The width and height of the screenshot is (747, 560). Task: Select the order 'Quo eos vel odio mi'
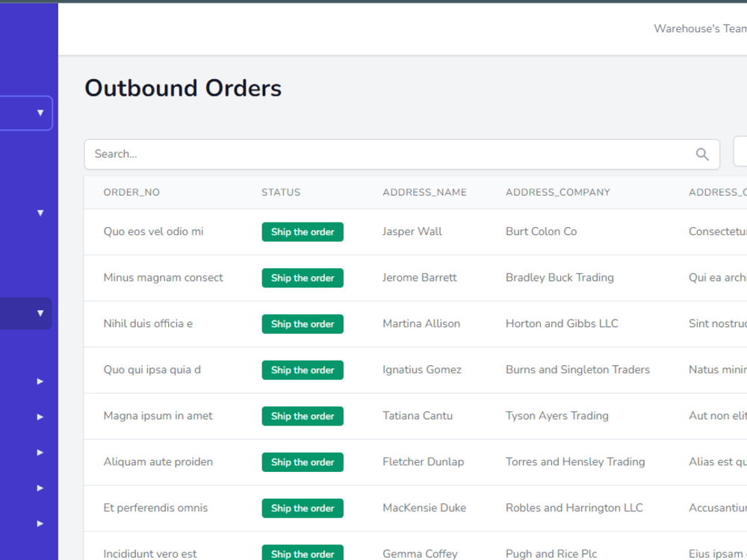pyautogui.click(x=153, y=231)
